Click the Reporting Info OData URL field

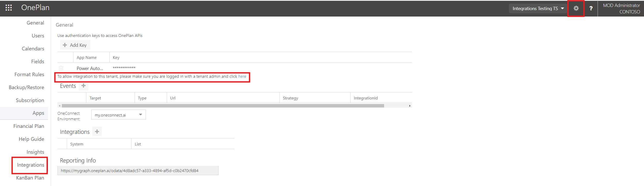(138, 171)
